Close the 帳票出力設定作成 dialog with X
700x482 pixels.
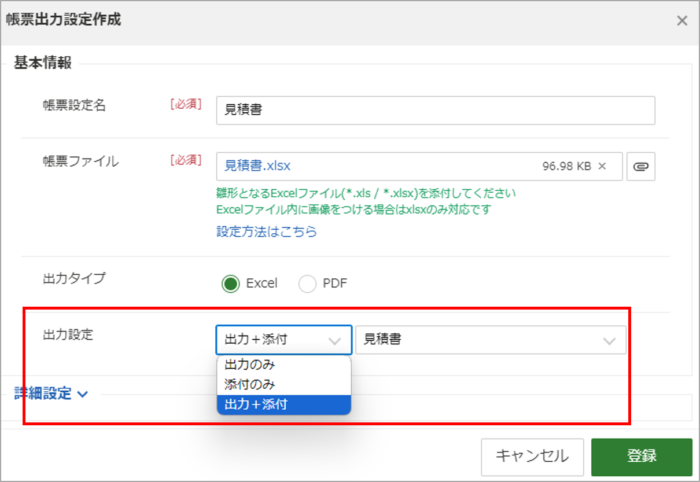click(x=682, y=21)
